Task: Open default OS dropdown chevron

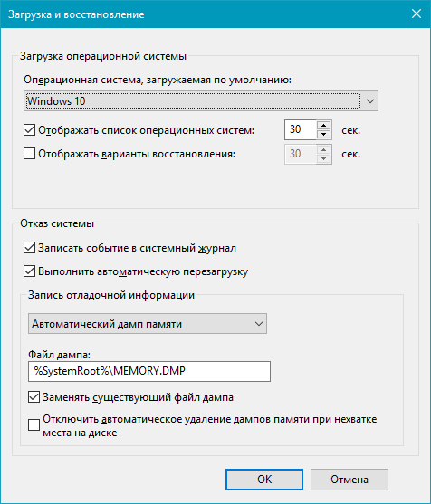Action: point(370,101)
